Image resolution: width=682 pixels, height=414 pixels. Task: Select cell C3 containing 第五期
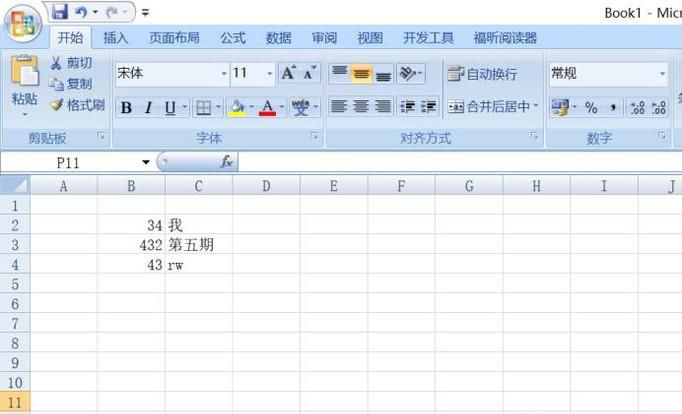(198, 245)
